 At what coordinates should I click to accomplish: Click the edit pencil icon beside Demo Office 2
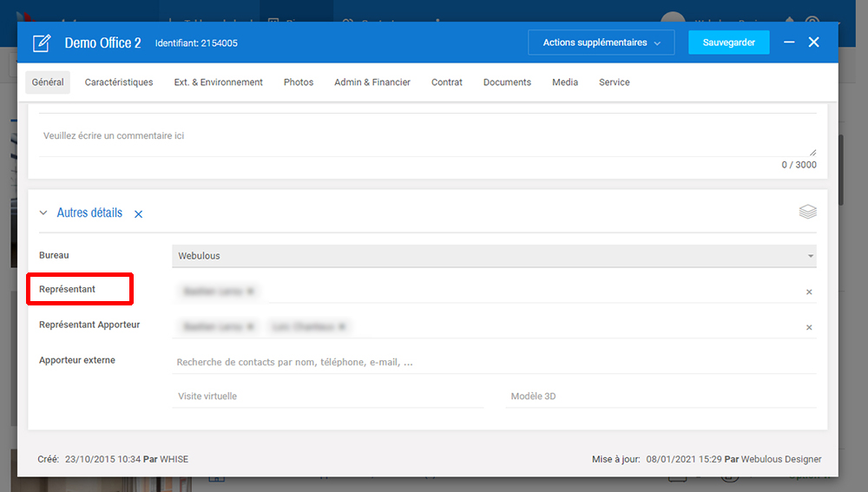[x=42, y=43]
